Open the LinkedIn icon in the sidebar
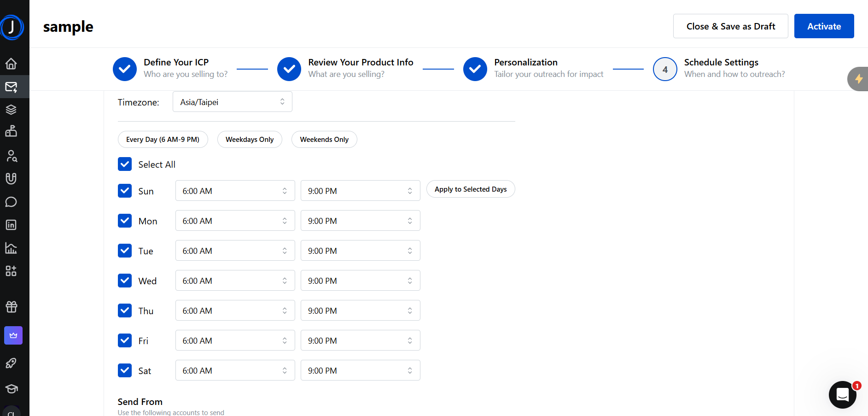868x416 pixels. tap(11, 225)
